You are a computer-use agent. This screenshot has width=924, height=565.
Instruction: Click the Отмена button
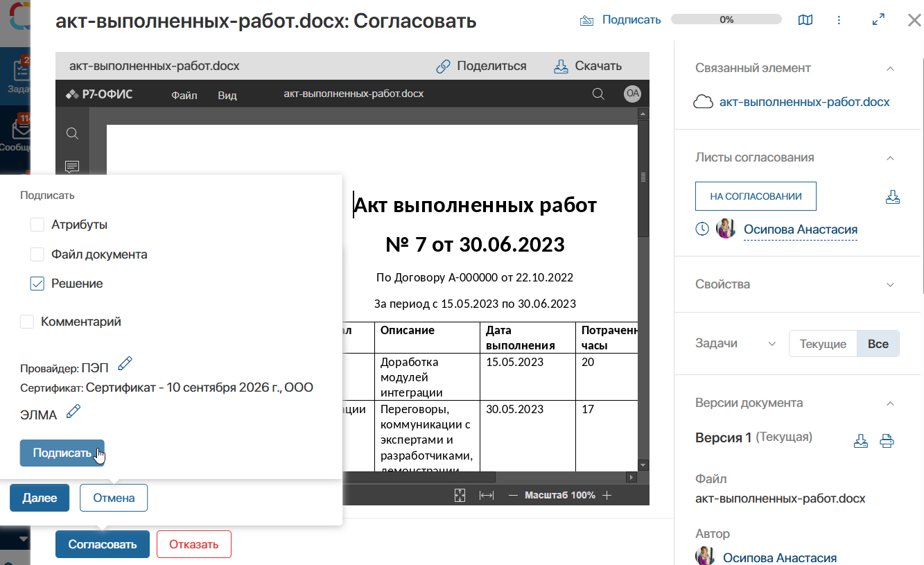(114, 498)
